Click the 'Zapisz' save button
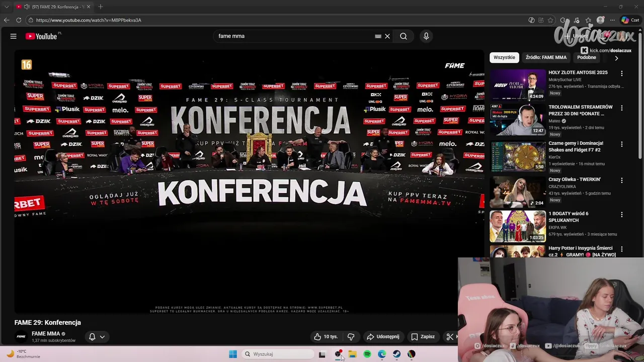Image resolution: width=644 pixels, height=362 pixels. pos(423,337)
